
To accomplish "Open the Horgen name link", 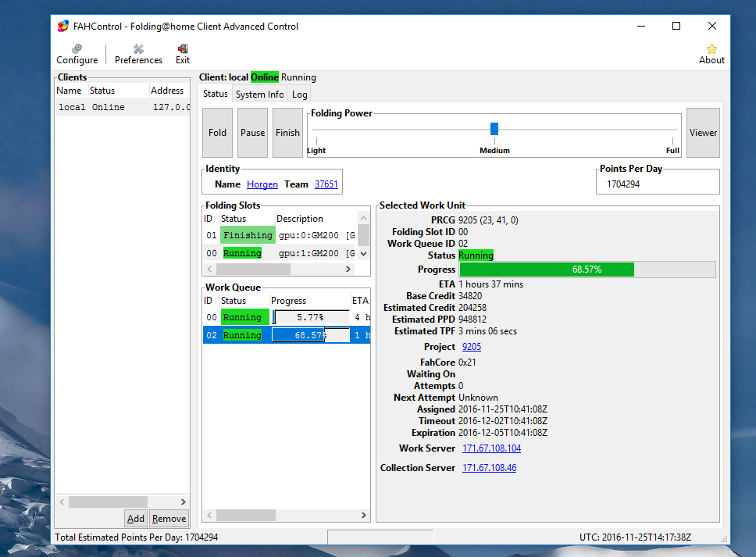I will coord(262,184).
